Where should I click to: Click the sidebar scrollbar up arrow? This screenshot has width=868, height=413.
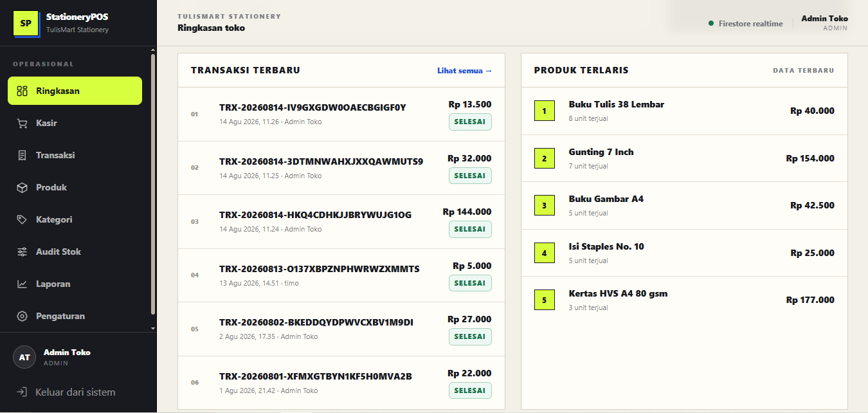point(153,50)
